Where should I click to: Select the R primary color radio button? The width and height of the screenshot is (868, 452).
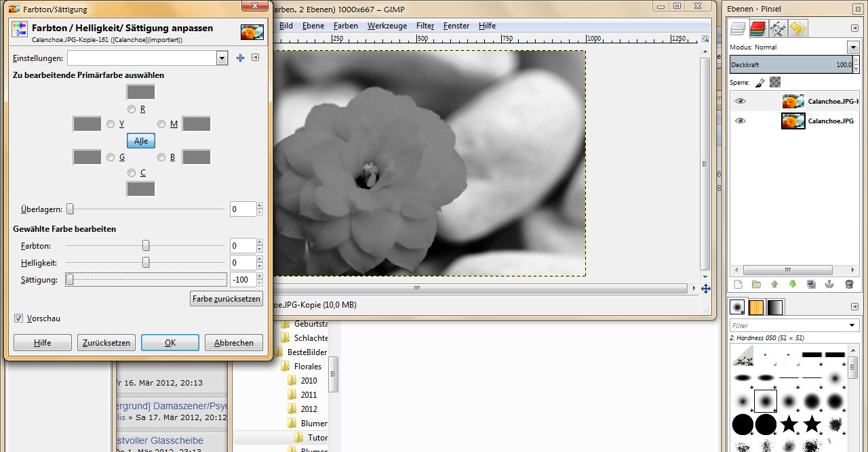132,109
